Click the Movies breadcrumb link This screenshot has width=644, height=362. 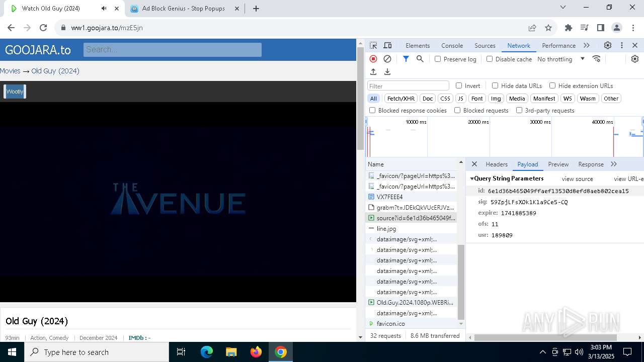coord(10,71)
